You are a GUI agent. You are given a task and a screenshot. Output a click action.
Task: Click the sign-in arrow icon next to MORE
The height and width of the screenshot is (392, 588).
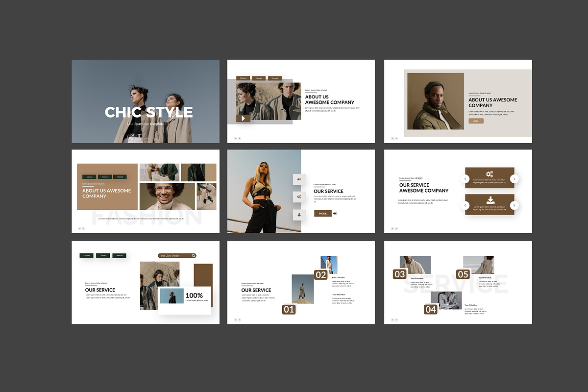pos(335,214)
